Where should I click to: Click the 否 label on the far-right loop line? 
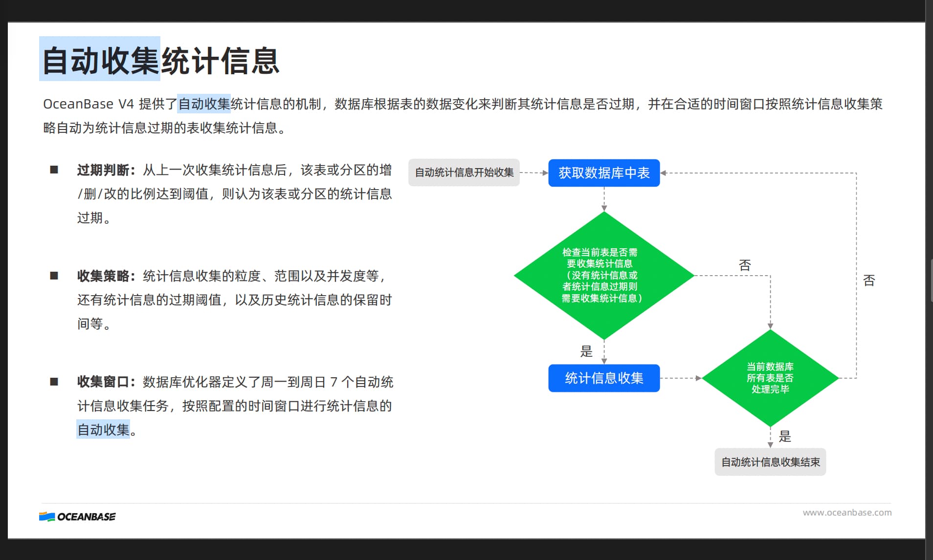coord(869,280)
